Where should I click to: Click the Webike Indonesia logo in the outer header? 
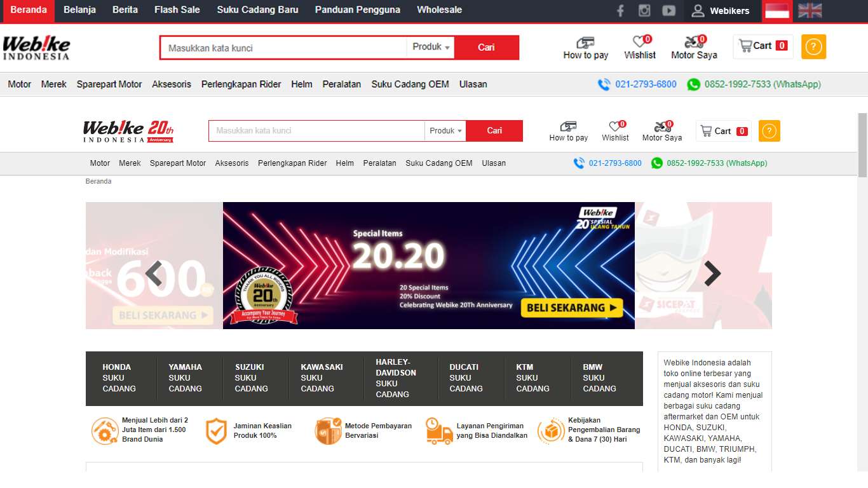tap(36, 48)
